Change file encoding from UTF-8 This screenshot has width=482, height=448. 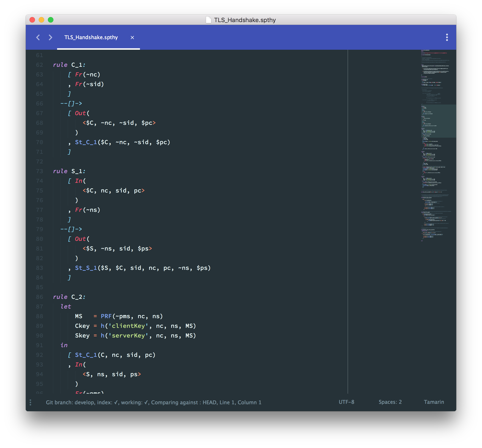tap(346, 402)
